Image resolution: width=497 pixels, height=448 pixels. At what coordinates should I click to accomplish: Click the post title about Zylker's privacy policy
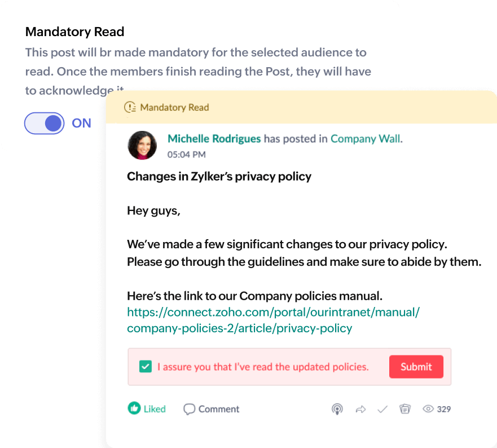pyautogui.click(x=219, y=177)
